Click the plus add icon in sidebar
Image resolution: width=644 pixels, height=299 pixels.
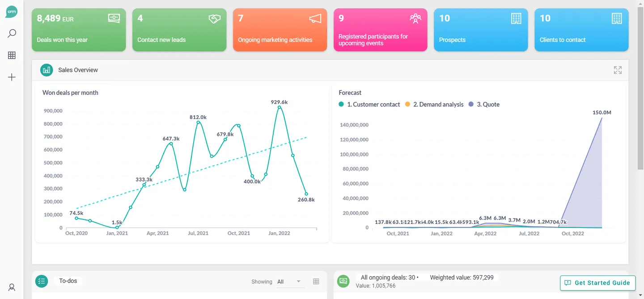(x=12, y=77)
